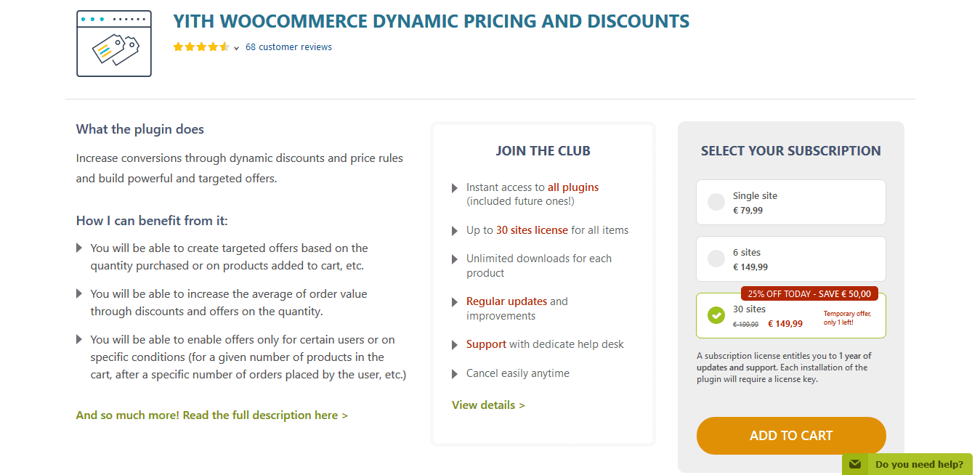Open the 'Do you need help?' chat
This screenshot has height=475, width=980.
coord(919,464)
